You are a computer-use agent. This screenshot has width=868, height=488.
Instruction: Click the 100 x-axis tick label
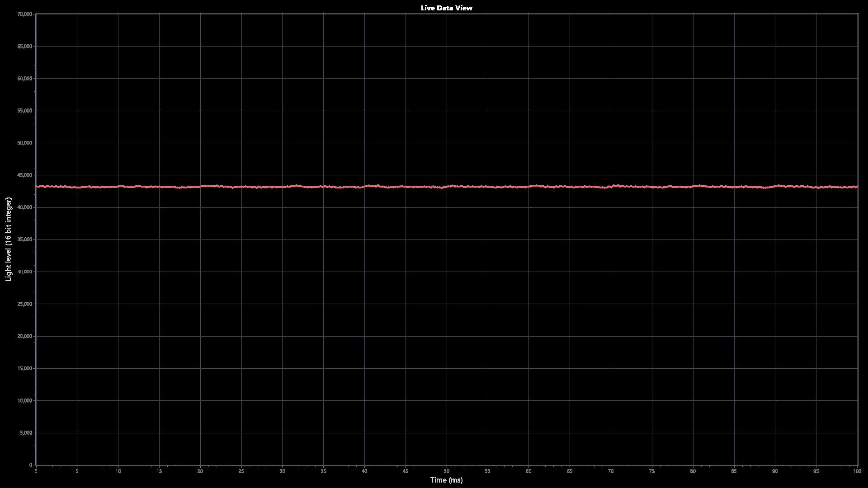tap(857, 471)
